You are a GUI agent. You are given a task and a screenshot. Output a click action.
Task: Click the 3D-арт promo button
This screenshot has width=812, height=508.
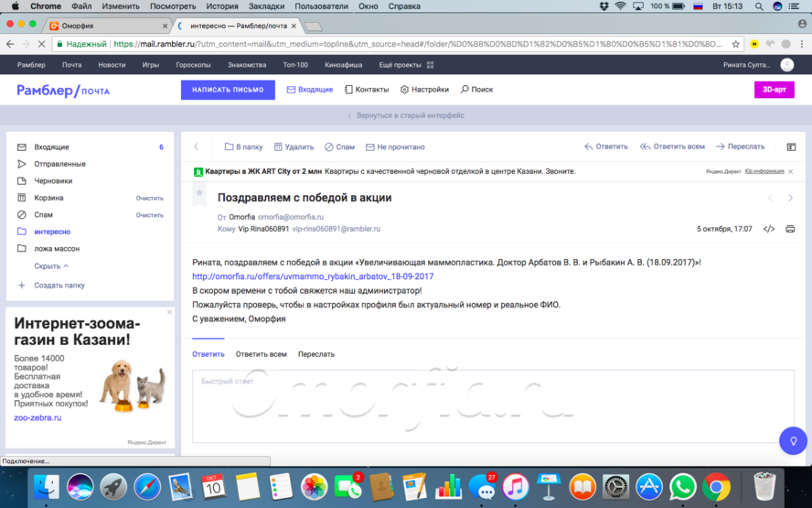775,90
